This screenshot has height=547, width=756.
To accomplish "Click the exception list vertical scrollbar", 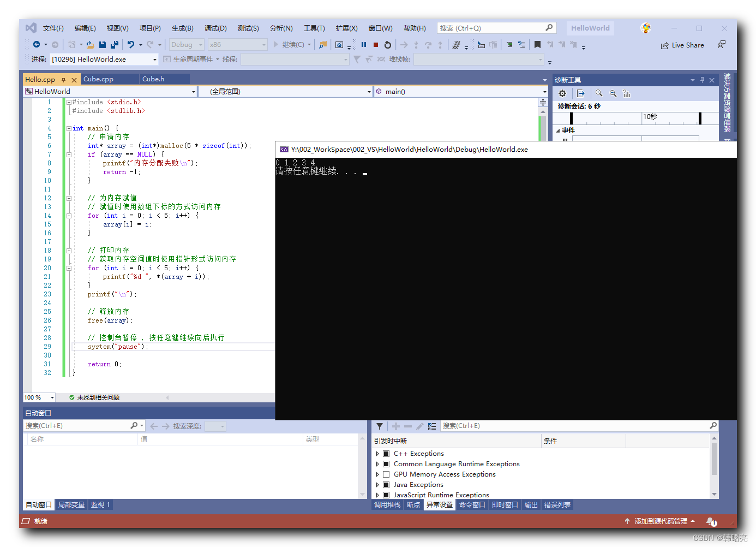I will (715, 467).
